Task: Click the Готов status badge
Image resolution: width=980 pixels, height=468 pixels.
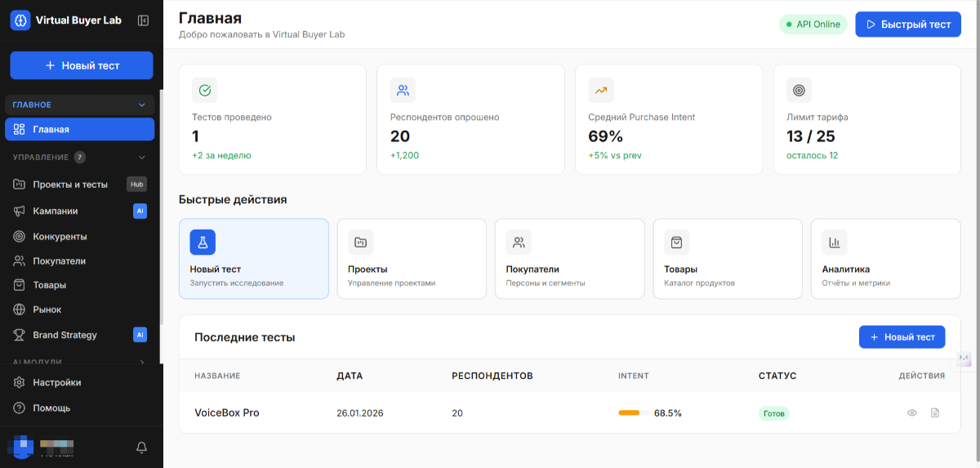Action: pos(774,413)
